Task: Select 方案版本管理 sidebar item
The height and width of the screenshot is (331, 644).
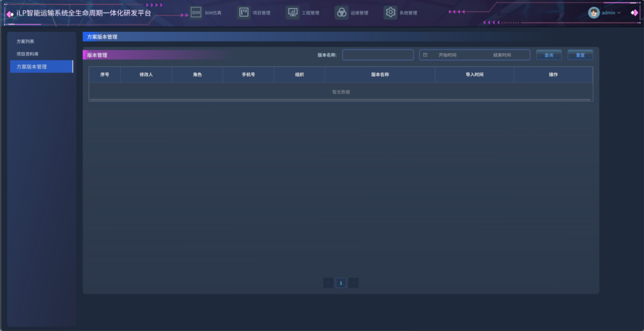Action: (x=31, y=67)
